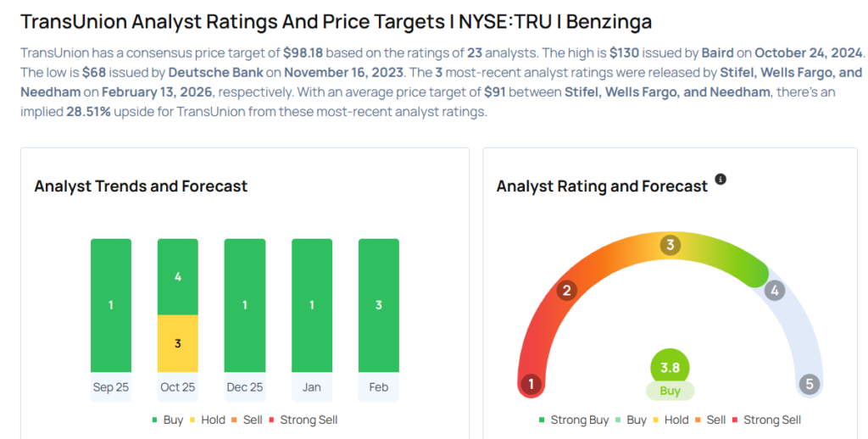This screenshot has height=439, width=868.
Task: Click the Buy badge under the score
Action: [x=670, y=391]
